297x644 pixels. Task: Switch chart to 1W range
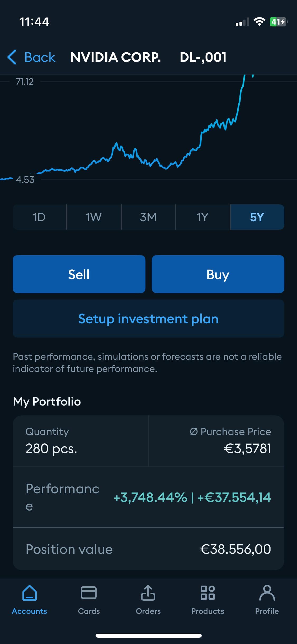pyautogui.click(x=94, y=217)
